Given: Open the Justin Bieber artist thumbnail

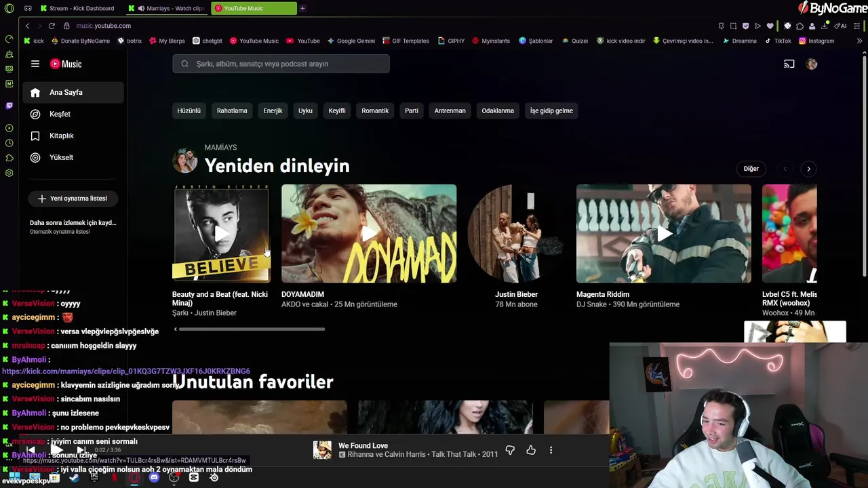Looking at the screenshot, I should 516,233.
